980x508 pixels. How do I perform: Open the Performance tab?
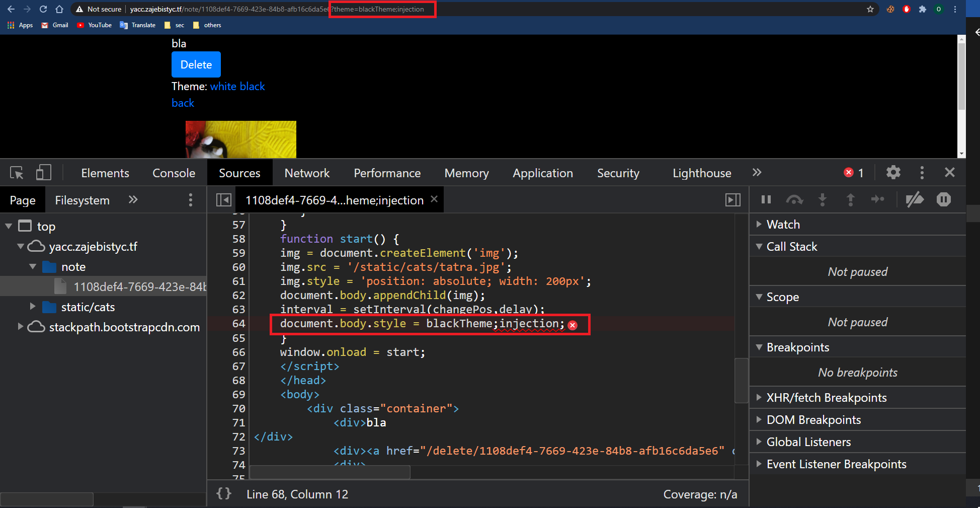[387, 173]
